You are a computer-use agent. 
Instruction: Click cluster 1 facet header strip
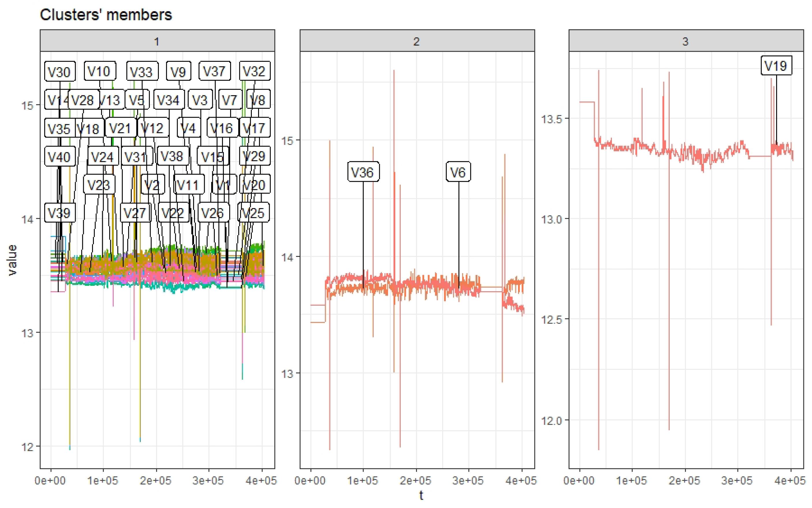[x=157, y=41]
